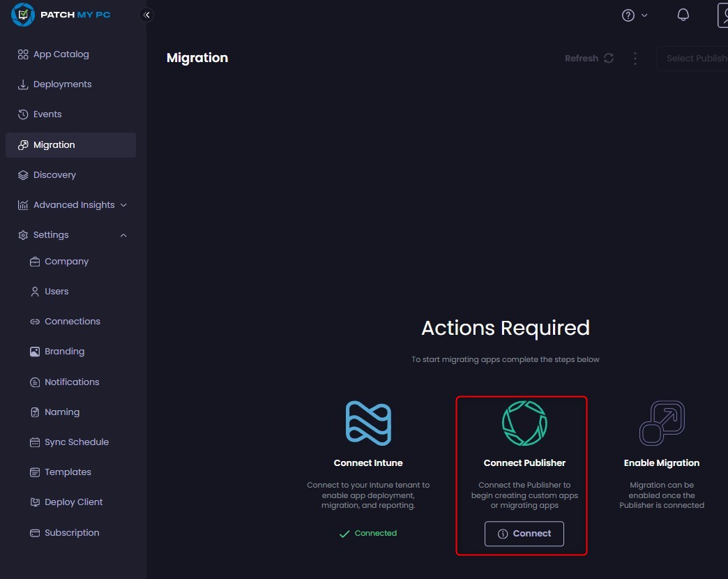Open the Sync Schedule settings
728x579 pixels.
pos(76,442)
